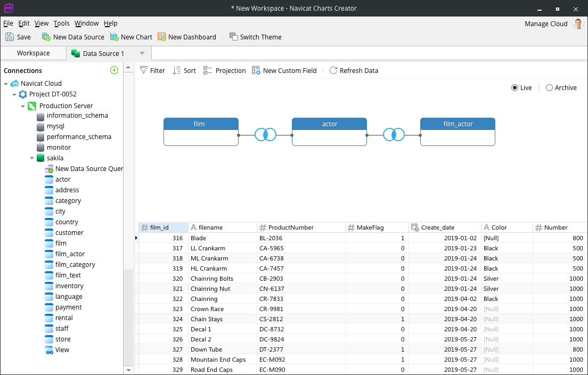
Task: Collapse the Project DT-0052 node
Action: 14,94
